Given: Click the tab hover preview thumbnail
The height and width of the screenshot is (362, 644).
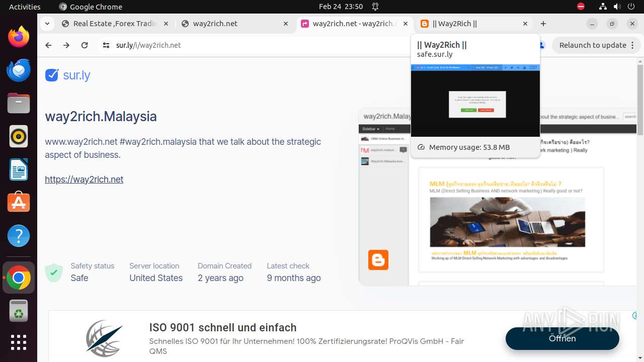Looking at the screenshot, I should pyautogui.click(x=475, y=100).
